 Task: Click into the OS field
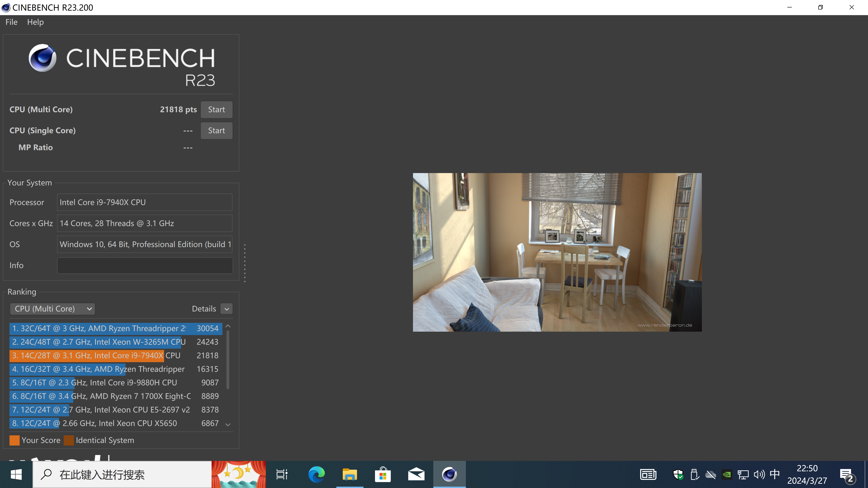tap(145, 244)
